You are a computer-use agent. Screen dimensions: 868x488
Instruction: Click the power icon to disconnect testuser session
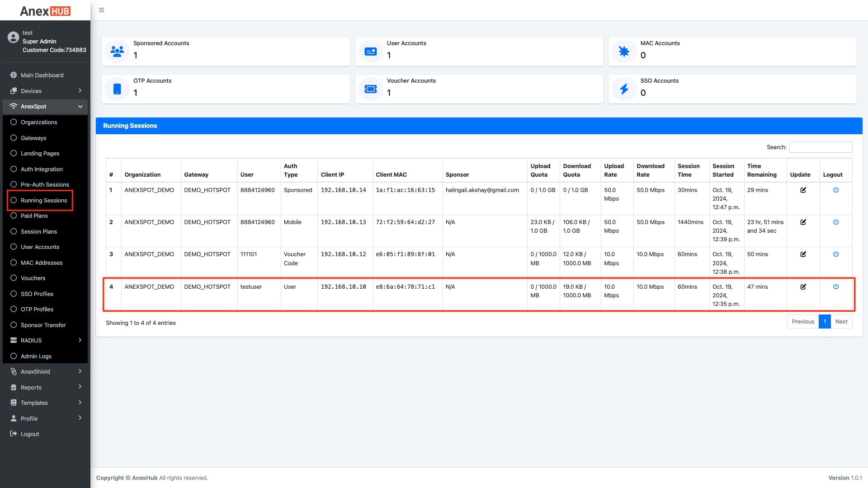[836, 286]
